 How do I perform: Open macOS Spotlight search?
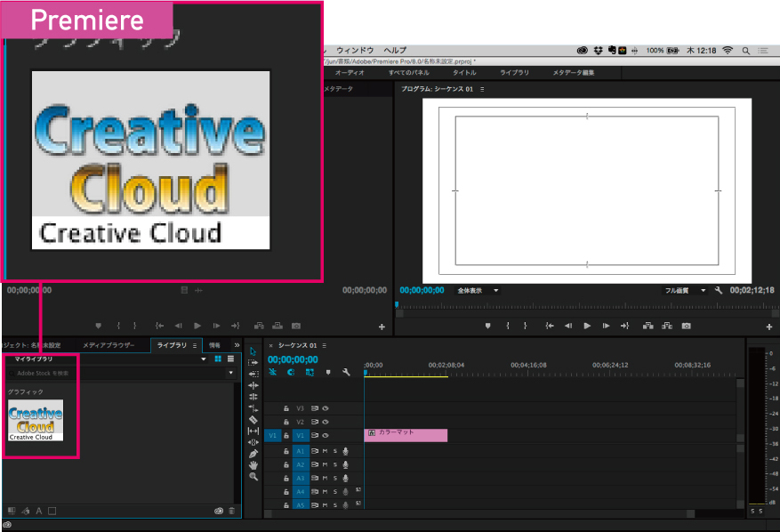745,50
